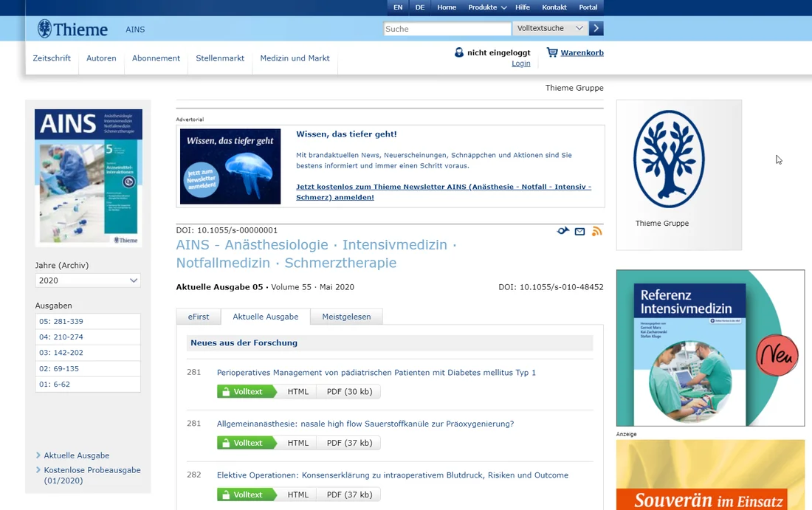The height and width of the screenshot is (510, 812).
Task: Click the RSS feed icon
Action: click(596, 230)
